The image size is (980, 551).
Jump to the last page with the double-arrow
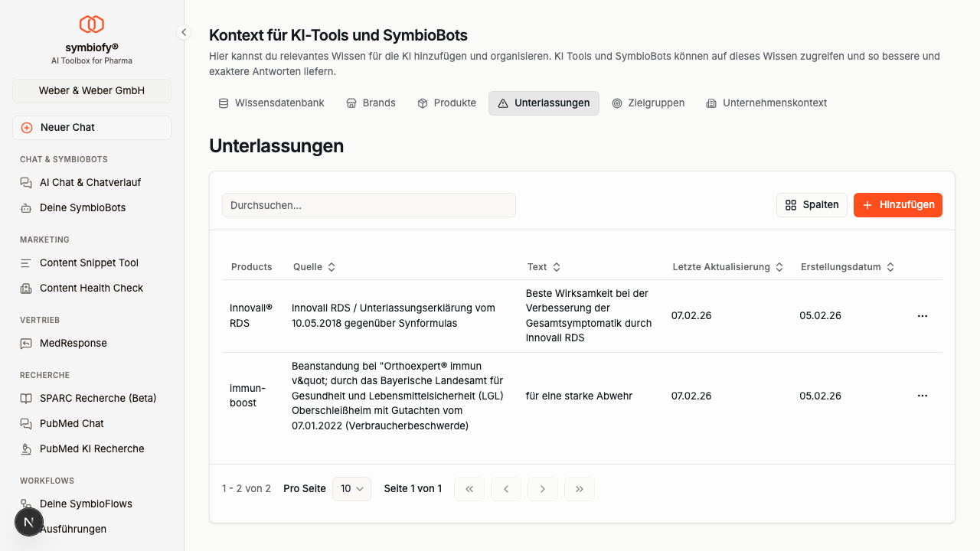click(580, 488)
